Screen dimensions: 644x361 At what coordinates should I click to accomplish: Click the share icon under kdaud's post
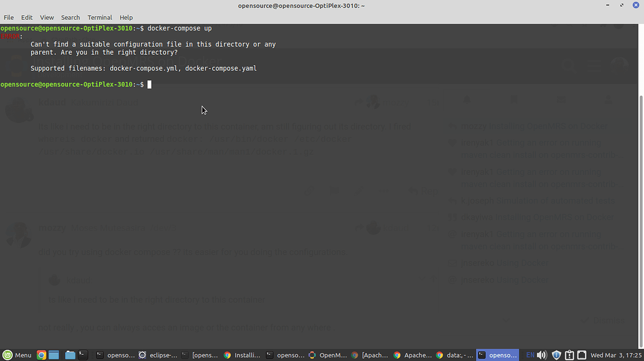click(309, 191)
